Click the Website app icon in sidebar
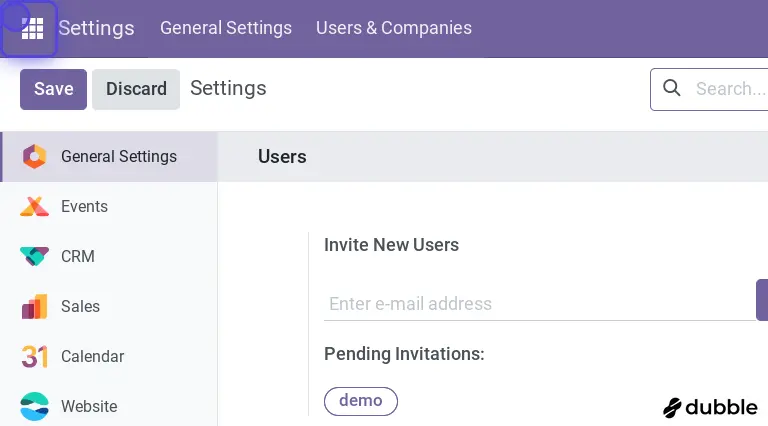The image size is (768, 426). (34, 407)
